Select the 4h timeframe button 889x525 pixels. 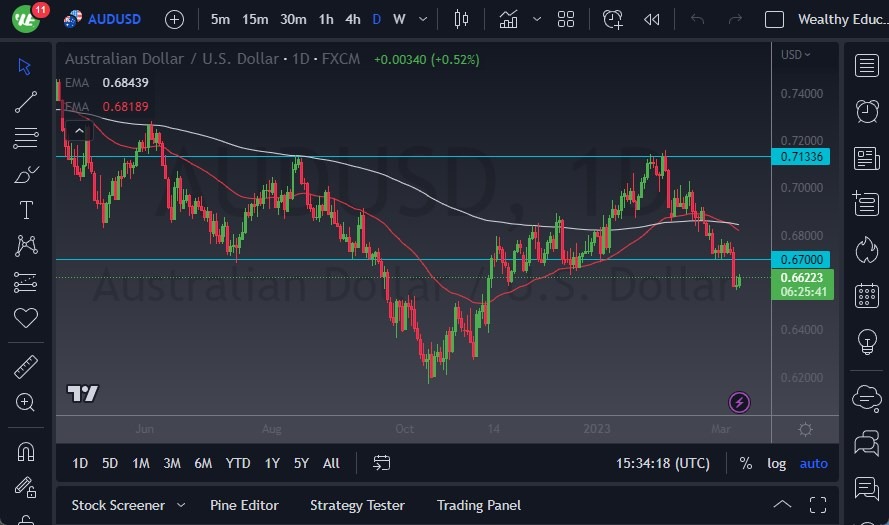click(352, 19)
